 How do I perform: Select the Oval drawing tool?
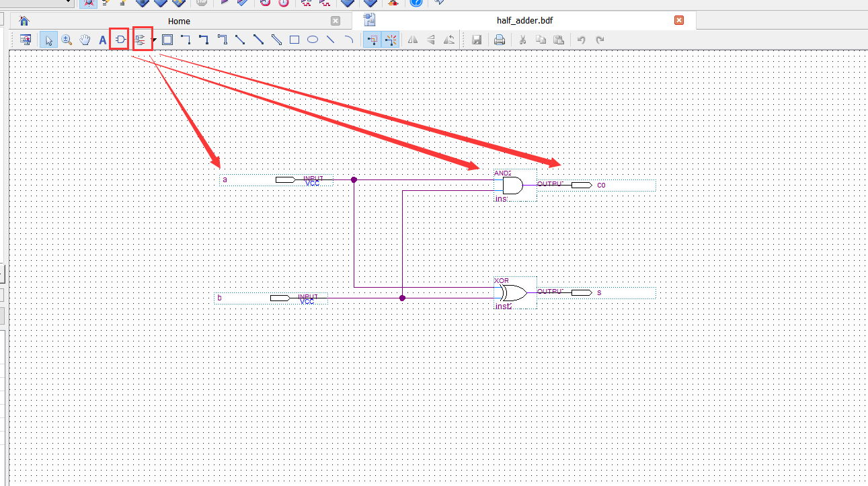pyautogui.click(x=313, y=40)
